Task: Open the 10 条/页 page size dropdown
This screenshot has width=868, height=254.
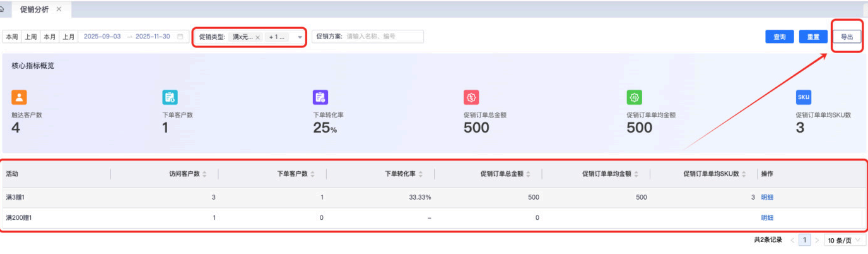Action: [843, 240]
